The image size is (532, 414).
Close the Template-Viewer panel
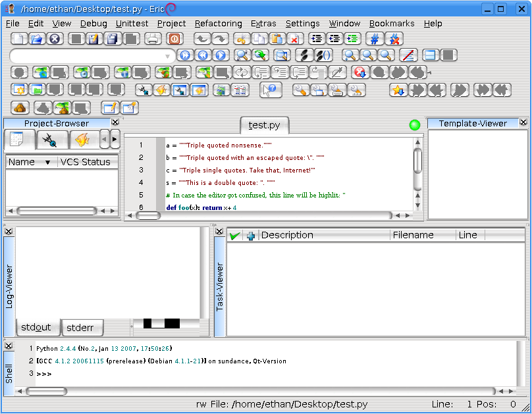(x=523, y=122)
